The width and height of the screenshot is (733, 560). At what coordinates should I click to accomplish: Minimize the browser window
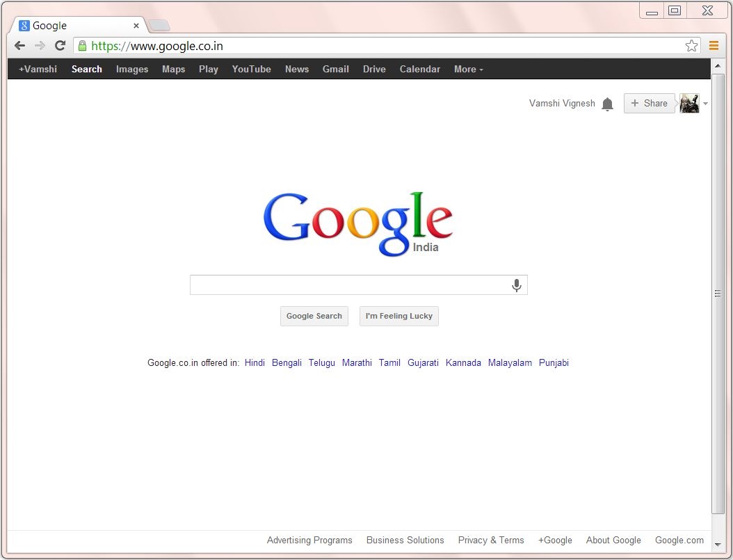pos(652,11)
